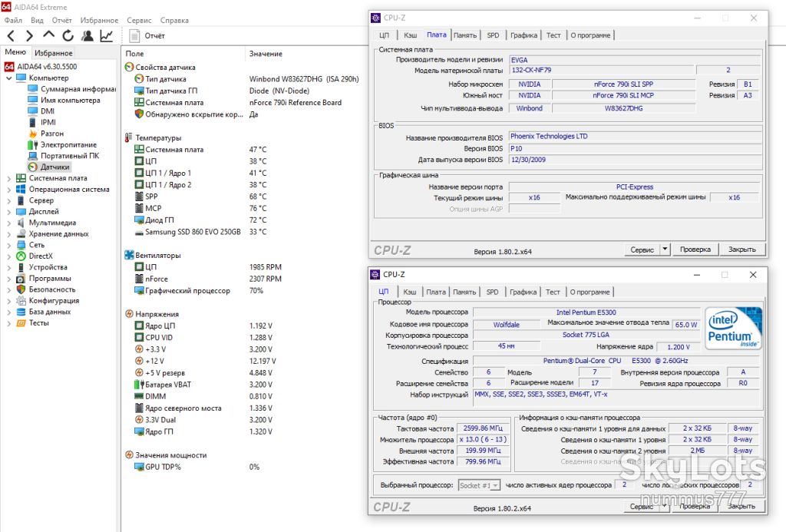Click Закрыть button in upper CPU-Z window
Screen dimensions: 786x532
742,249
